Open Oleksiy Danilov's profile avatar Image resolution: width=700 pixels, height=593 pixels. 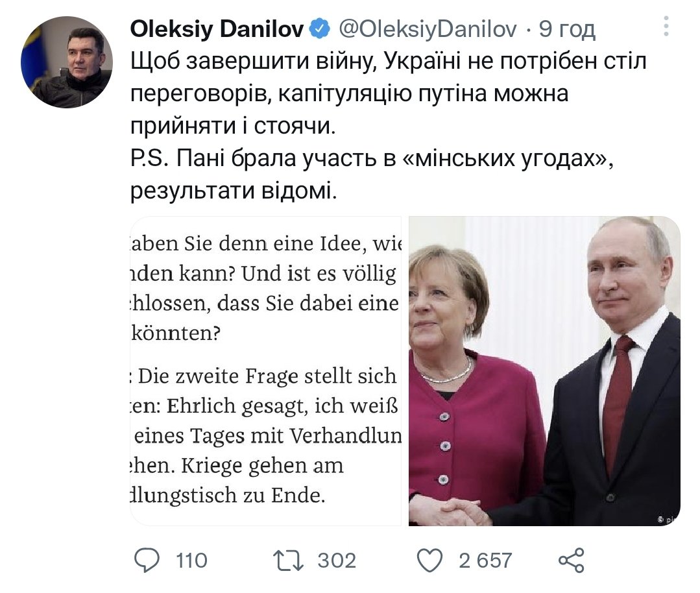[x=67, y=62]
